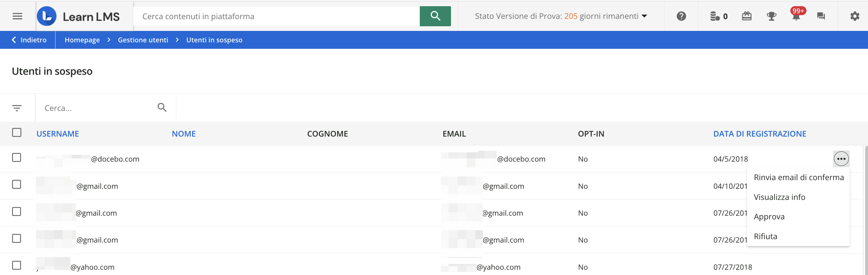Image resolution: width=868 pixels, height=275 pixels.
Task: Sort by Data di Registrazione column
Action: (x=759, y=134)
